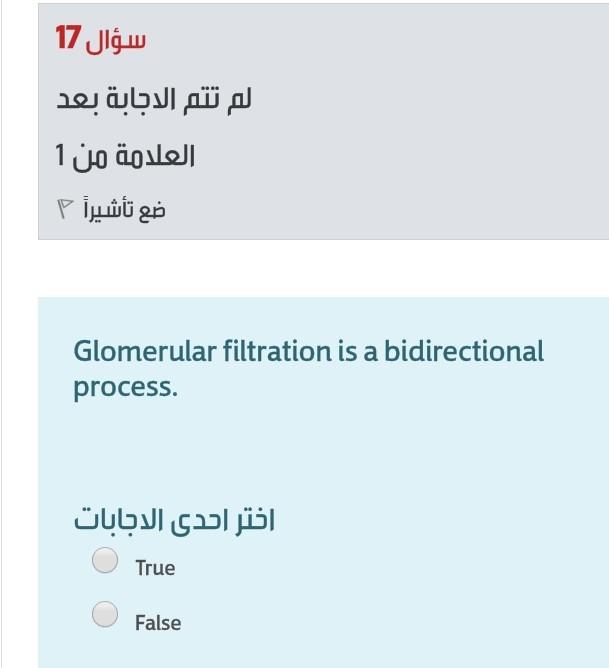Image resolution: width=609 pixels, height=668 pixels.
Task: Click the blue answer area below False
Action: pyautogui.click(x=324, y=652)
